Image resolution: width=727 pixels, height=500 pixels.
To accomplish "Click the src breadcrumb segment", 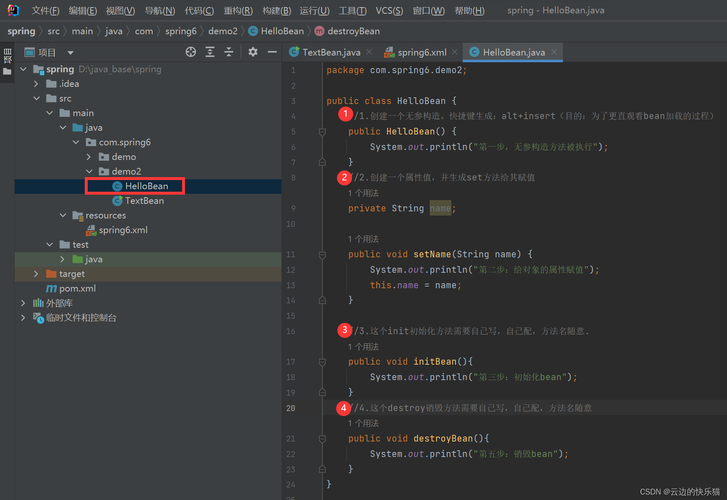I will (x=53, y=31).
